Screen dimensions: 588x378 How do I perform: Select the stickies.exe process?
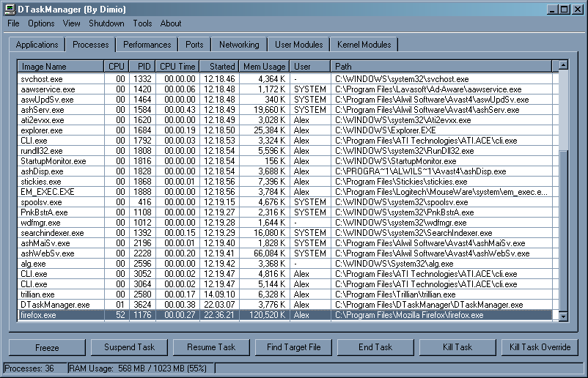[285, 182]
